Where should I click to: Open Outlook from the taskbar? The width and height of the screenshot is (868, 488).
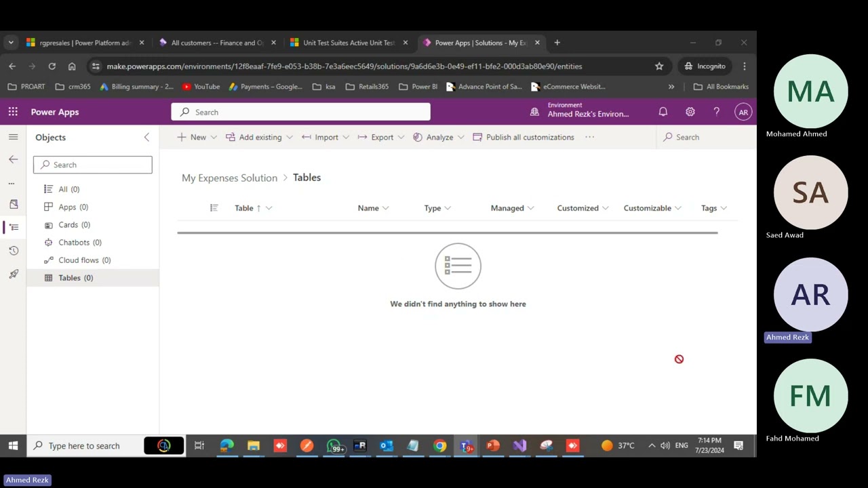point(387,445)
